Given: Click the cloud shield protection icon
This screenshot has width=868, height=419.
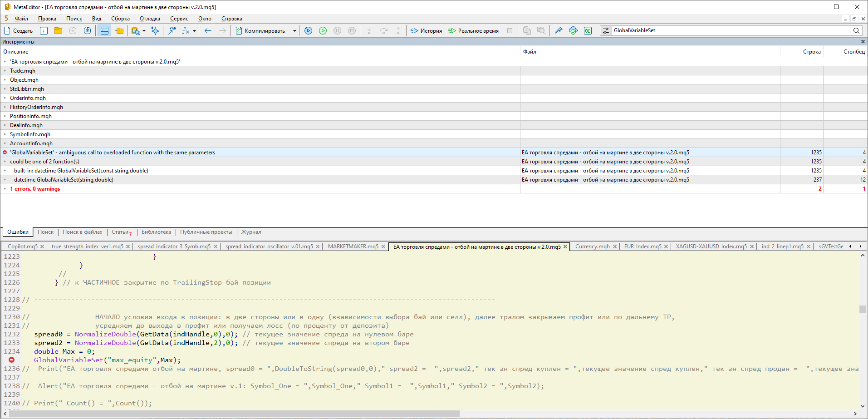Looking at the screenshot, I should click(x=573, y=30).
